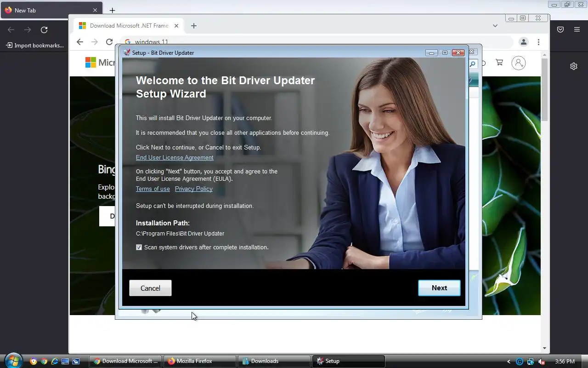Expand the Chrome tab search chevron
Viewport: 588px width, 368px height.
point(495,26)
